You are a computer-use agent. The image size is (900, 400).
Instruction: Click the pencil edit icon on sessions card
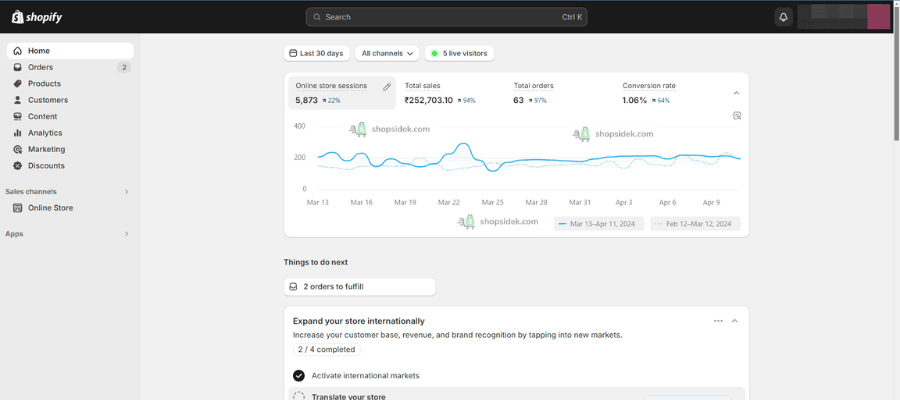point(387,87)
